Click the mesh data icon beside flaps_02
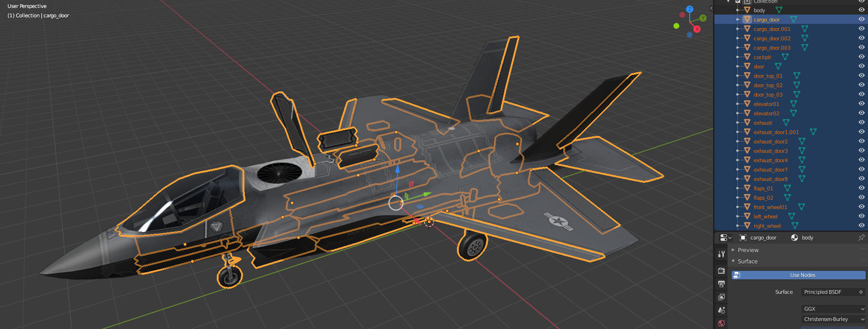The width and height of the screenshot is (868, 329). click(x=787, y=197)
